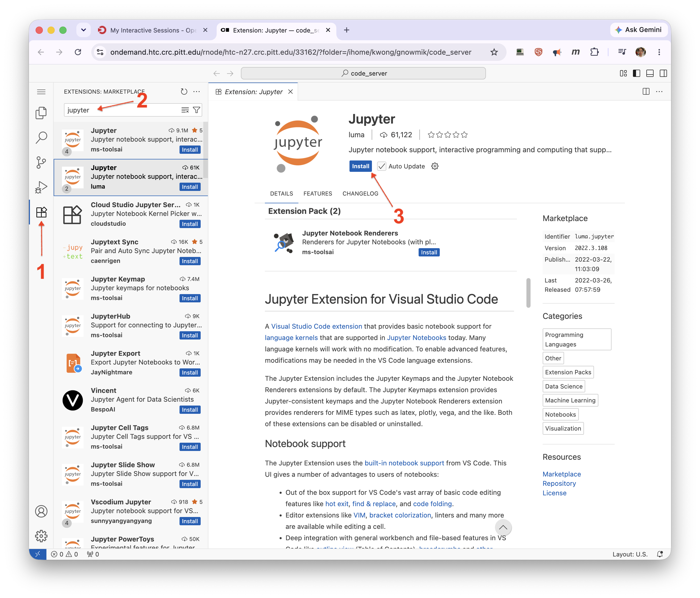Open notifications bell in status bar

[x=660, y=554]
